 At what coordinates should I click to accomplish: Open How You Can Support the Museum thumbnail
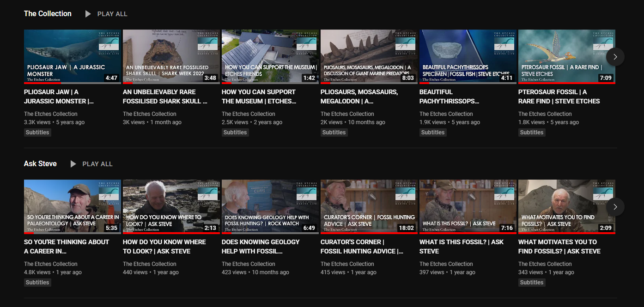270,57
